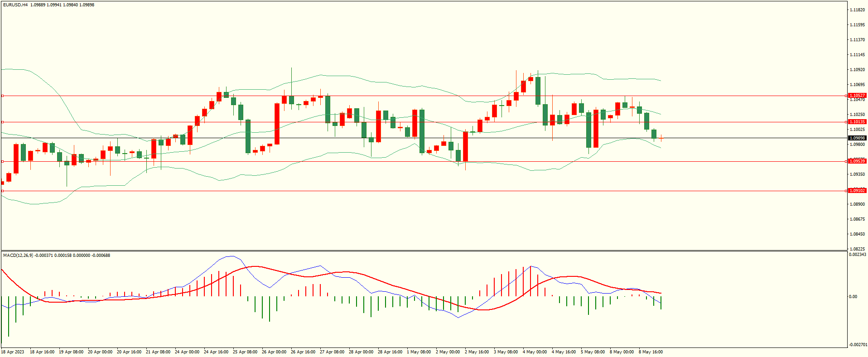Select the 1.10527 red price level tag
Viewport: 868px width, 357px height.
pyautogui.click(x=857, y=96)
